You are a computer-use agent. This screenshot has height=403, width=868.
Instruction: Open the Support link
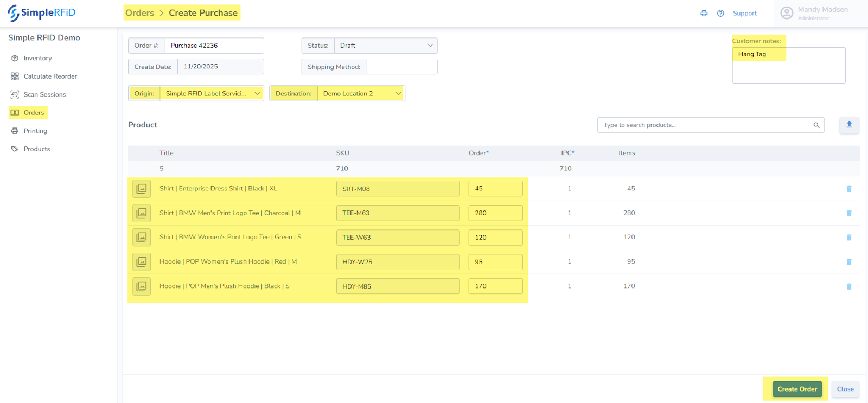[744, 14]
